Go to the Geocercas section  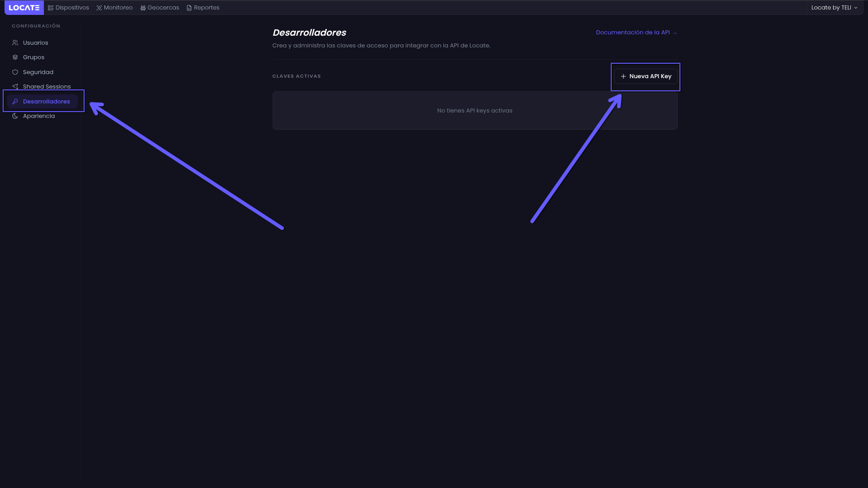tap(163, 8)
